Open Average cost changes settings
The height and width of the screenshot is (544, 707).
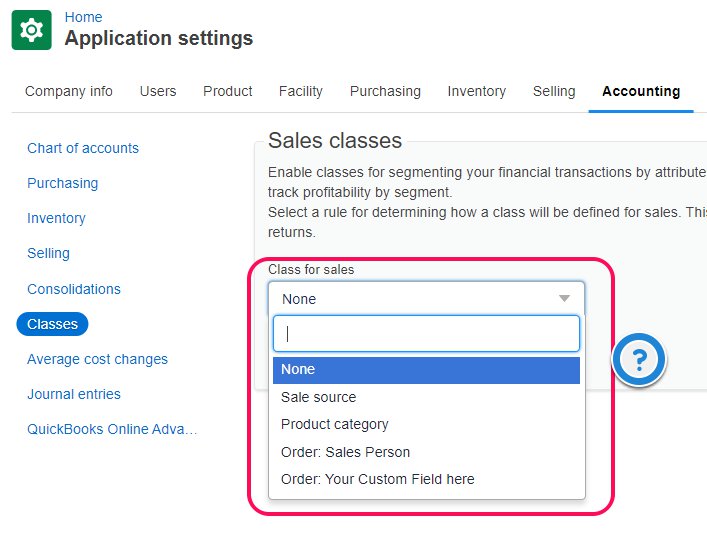pyautogui.click(x=97, y=359)
